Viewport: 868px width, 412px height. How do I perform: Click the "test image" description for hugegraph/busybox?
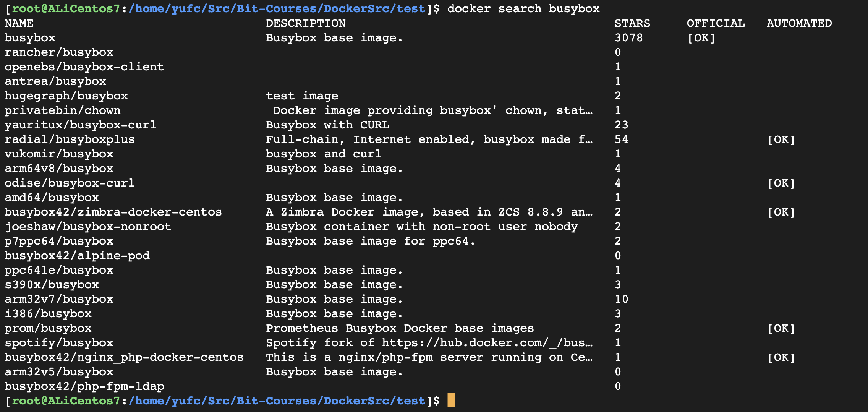(x=302, y=96)
